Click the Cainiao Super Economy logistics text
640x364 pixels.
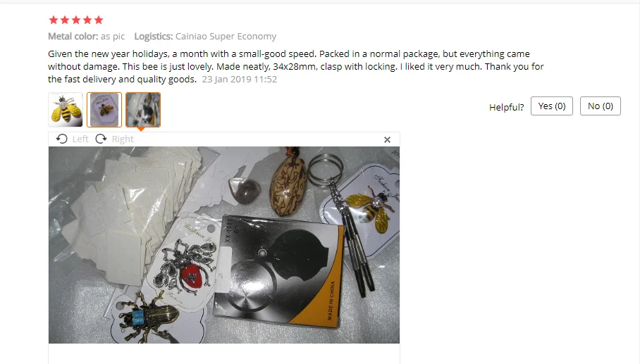coord(226,37)
